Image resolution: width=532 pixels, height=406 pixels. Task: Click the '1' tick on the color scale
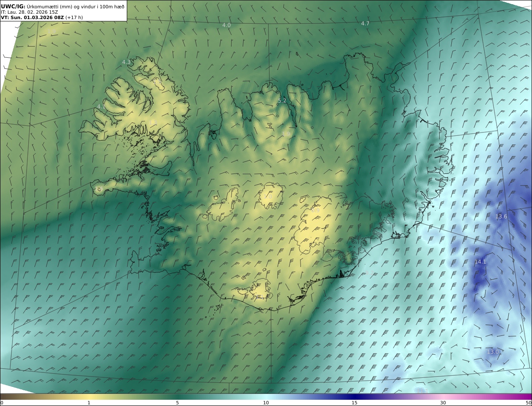[x=89, y=403]
